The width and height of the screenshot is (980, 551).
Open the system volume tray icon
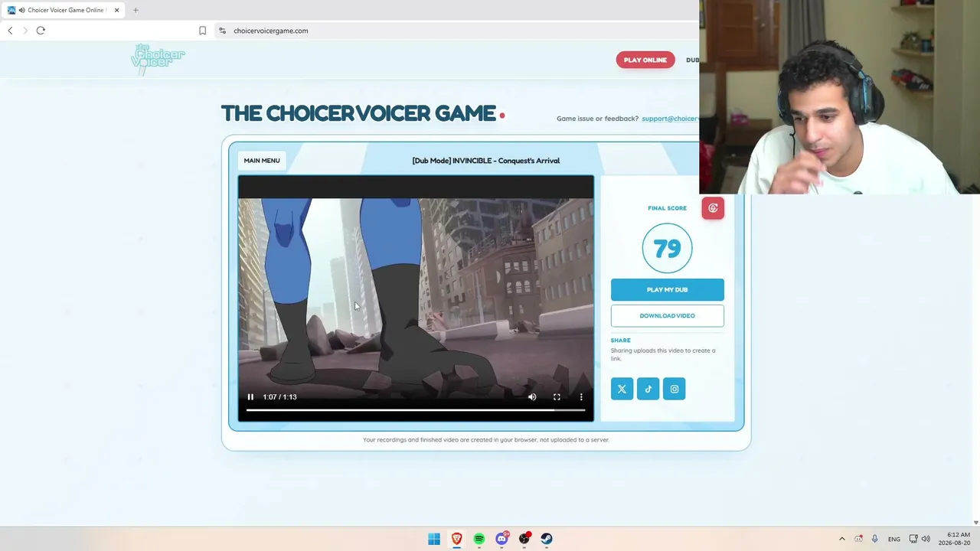[926, 539]
